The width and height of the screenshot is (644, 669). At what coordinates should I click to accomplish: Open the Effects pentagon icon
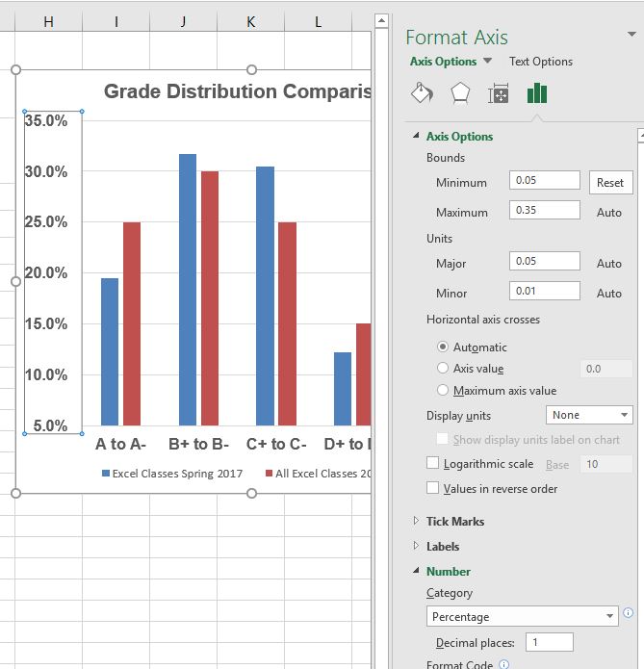click(460, 93)
